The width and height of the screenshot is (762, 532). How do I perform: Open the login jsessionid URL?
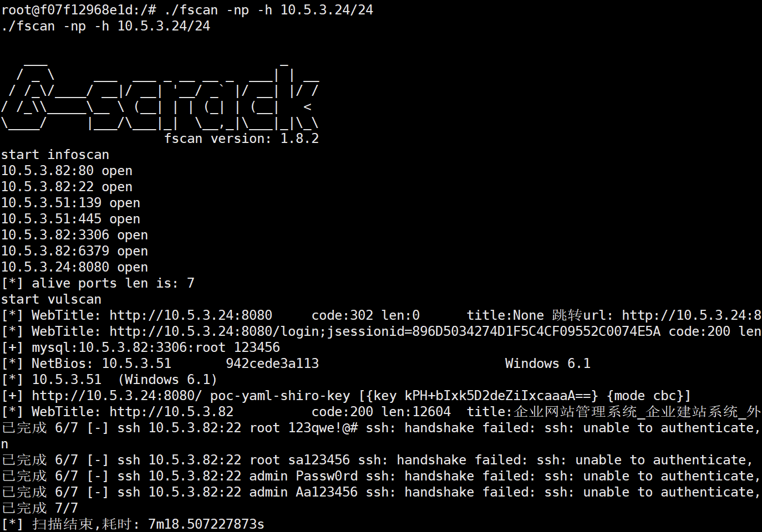click(385, 331)
